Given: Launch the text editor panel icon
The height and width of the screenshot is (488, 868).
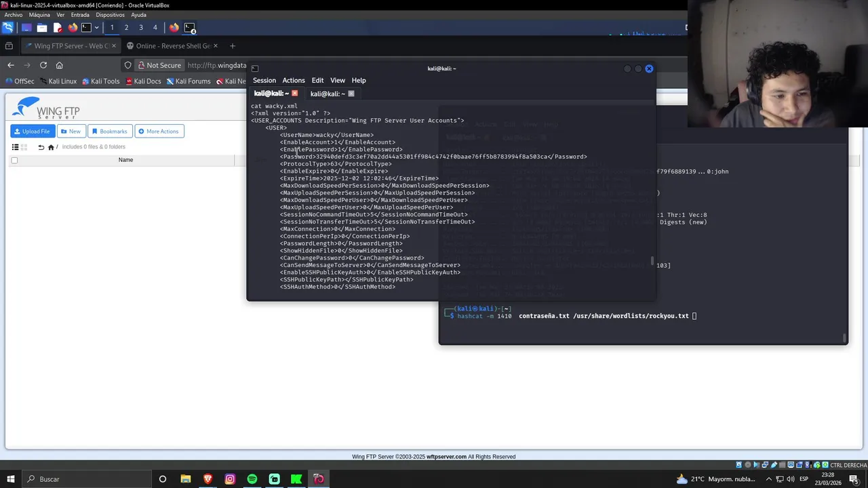Looking at the screenshot, I should click(57, 28).
